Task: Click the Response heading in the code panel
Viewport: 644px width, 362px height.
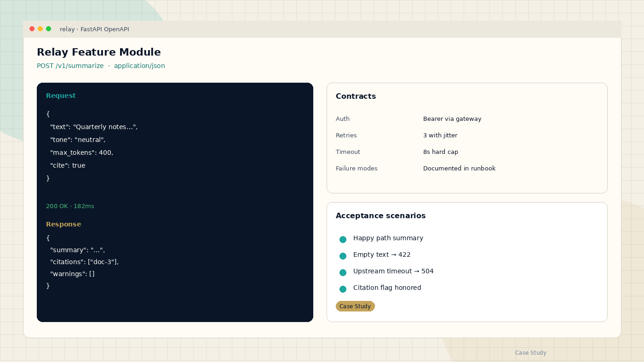Action: 63,224
